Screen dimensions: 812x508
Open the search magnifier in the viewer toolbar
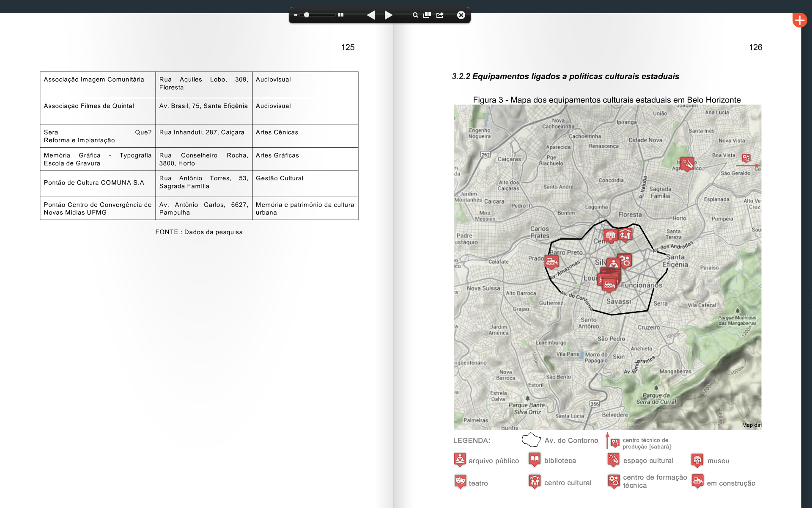click(x=415, y=15)
